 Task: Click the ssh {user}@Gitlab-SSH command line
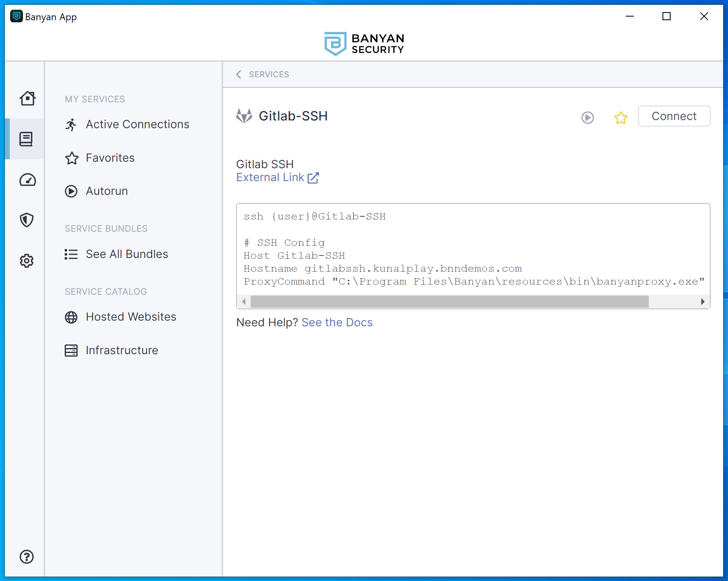[314, 217]
